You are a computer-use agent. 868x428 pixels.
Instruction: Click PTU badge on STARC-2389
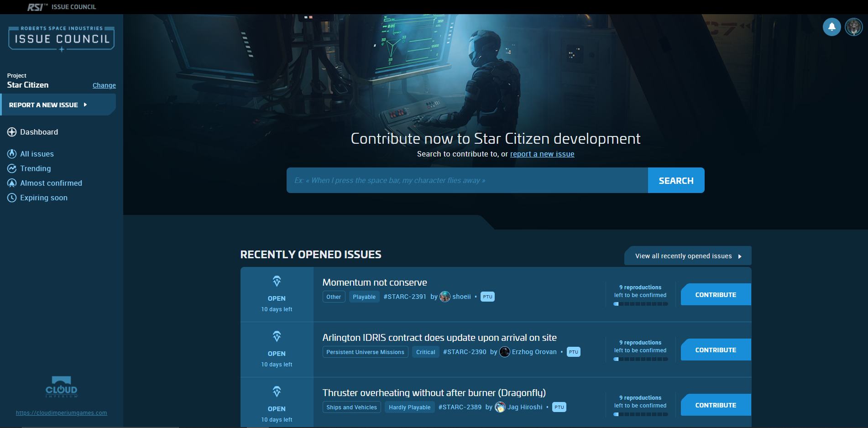tap(559, 407)
